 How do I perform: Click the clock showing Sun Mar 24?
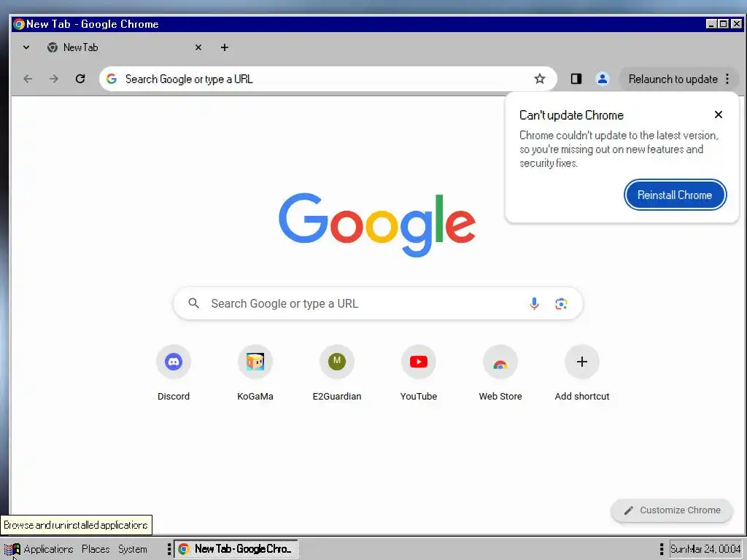pyautogui.click(x=705, y=549)
